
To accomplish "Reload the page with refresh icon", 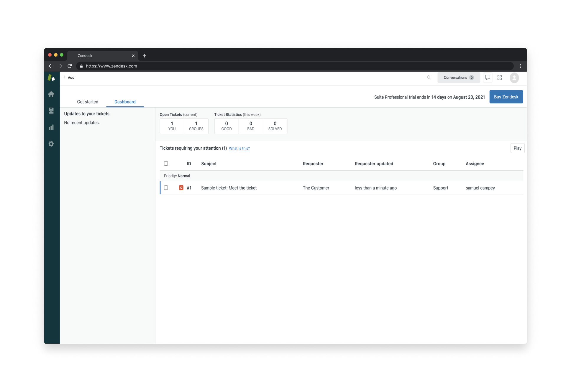I will 70,66.
